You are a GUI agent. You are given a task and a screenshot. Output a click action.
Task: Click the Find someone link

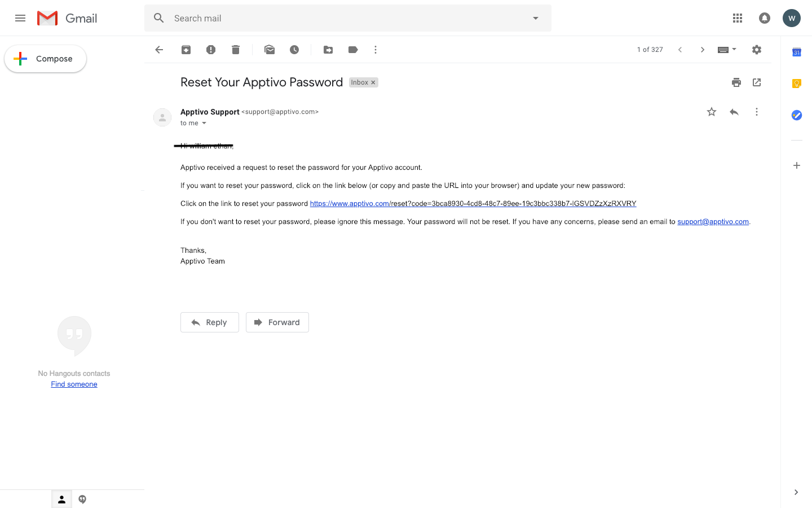coord(74,384)
